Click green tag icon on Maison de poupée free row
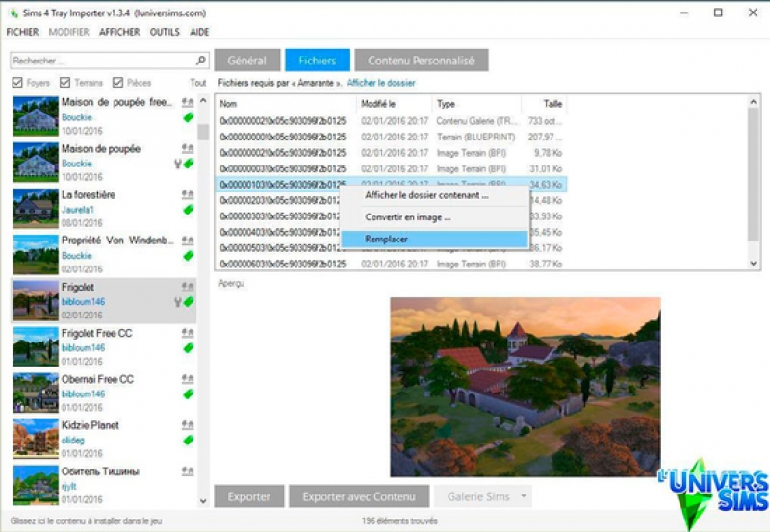This screenshot has width=770, height=532. click(188, 117)
